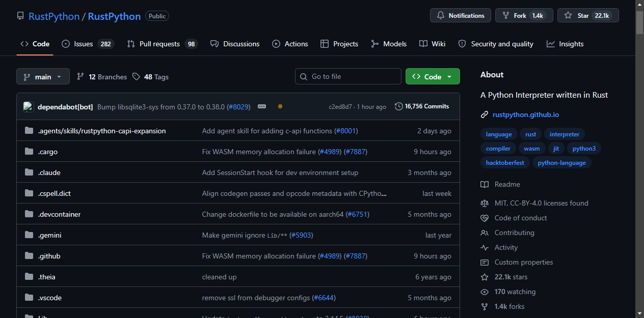This screenshot has height=318, width=644.
Task: Select the wasm topic tag
Action: click(x=532, y=149)
